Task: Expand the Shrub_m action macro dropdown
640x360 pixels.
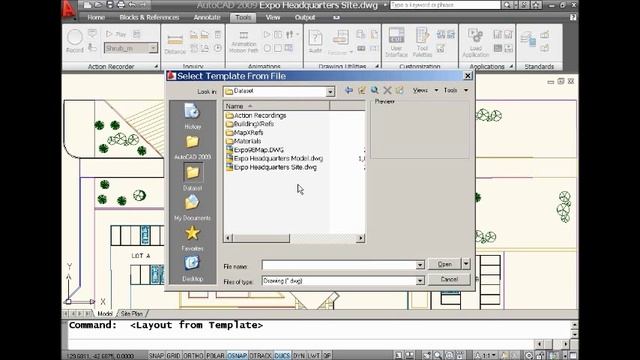Action: (x=153, y=48)
